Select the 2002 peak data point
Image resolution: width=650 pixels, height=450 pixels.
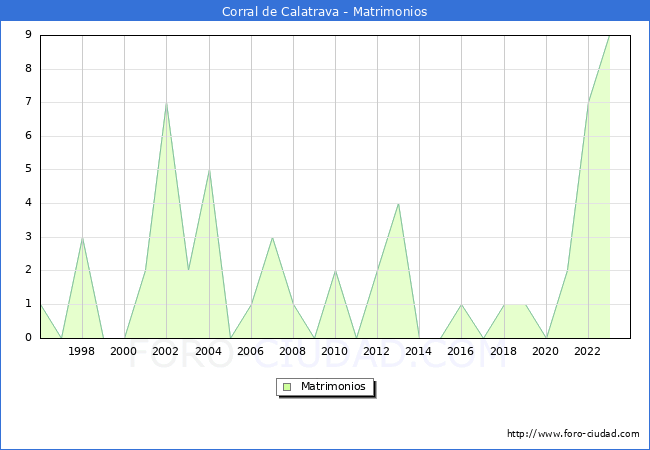(166, 103)
